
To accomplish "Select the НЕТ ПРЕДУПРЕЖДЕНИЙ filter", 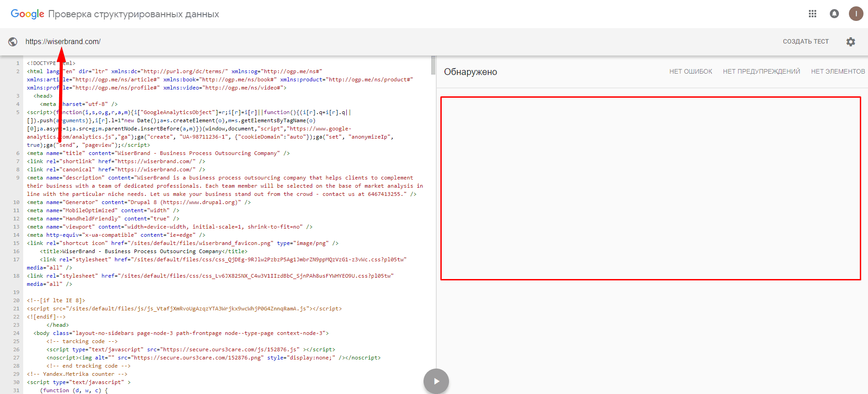I will coord(761,71).
